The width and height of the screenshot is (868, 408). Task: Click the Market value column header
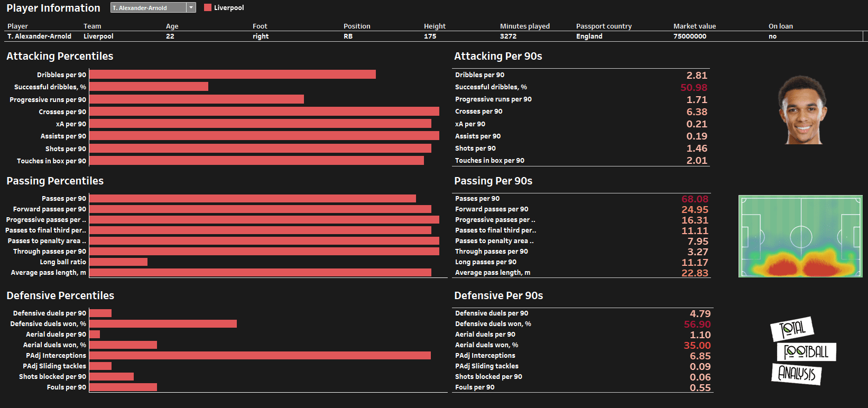click(695, 26)
